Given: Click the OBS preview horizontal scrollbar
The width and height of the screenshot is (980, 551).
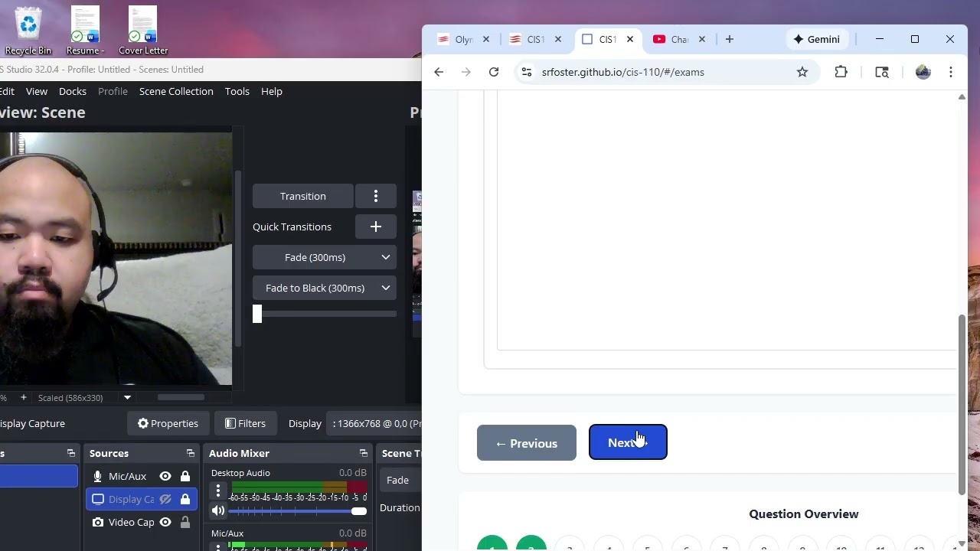Looking at the screenshot, I should tap(181, 397).
